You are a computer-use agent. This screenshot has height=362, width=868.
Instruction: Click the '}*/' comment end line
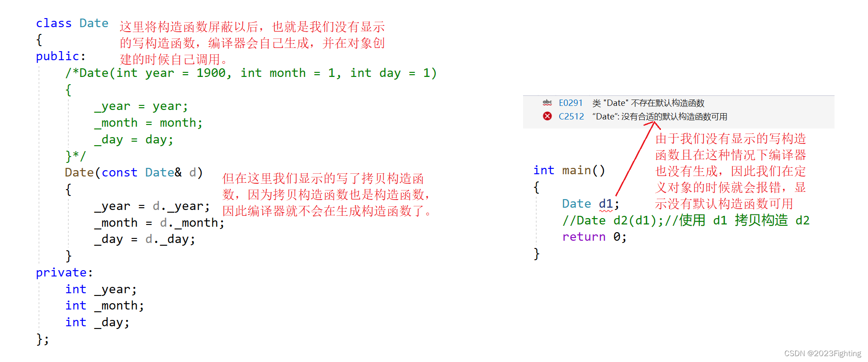75,157
